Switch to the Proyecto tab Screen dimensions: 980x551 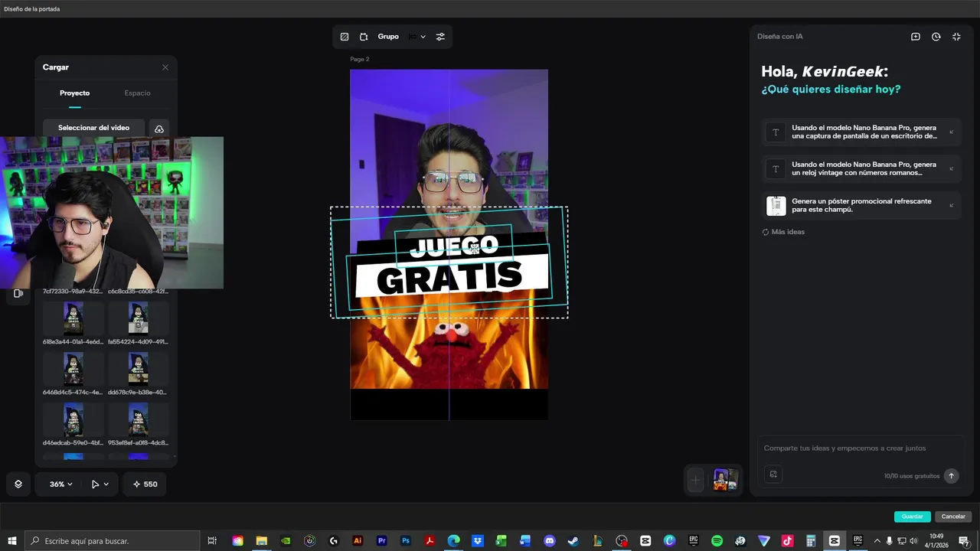tap(74, 93)
